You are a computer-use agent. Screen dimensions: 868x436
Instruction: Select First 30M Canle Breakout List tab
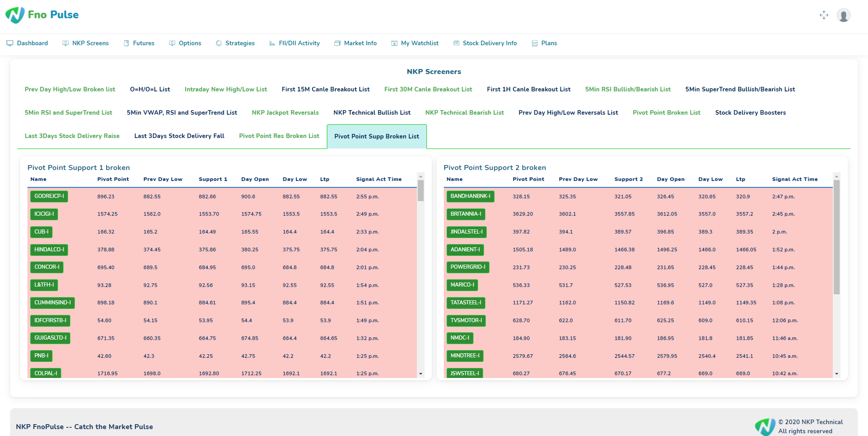[428, 90]
